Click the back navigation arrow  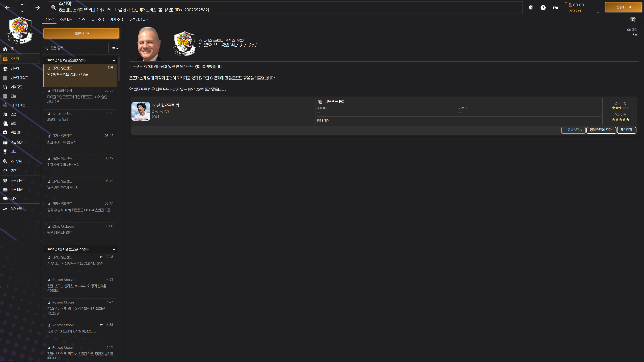pos(7,8)
